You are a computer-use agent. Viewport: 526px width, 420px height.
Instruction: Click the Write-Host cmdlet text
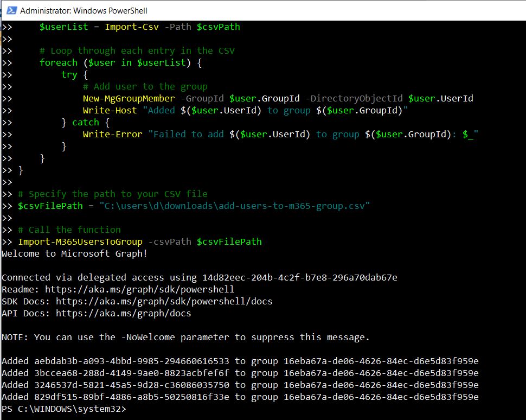110,110
